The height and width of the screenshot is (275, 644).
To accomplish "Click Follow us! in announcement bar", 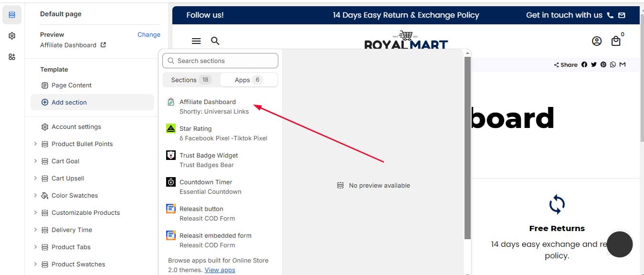I will [205, 15].
